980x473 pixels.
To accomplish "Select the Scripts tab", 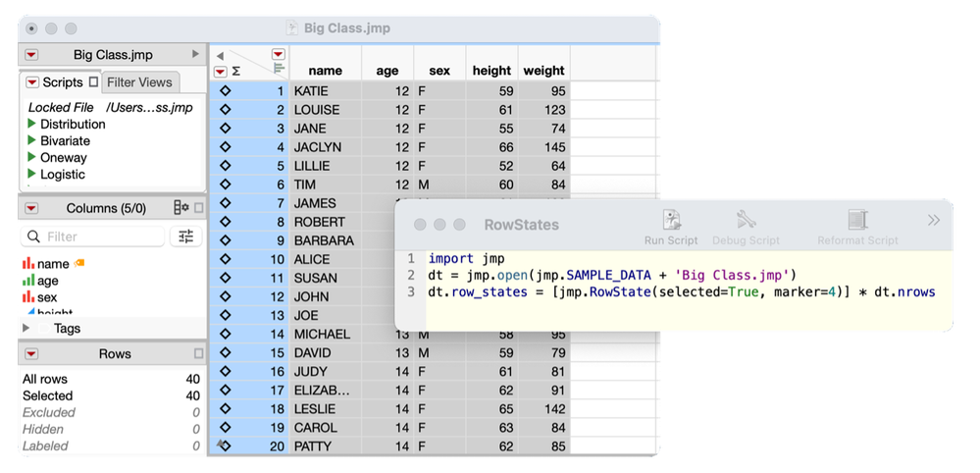I will point(63,82).
